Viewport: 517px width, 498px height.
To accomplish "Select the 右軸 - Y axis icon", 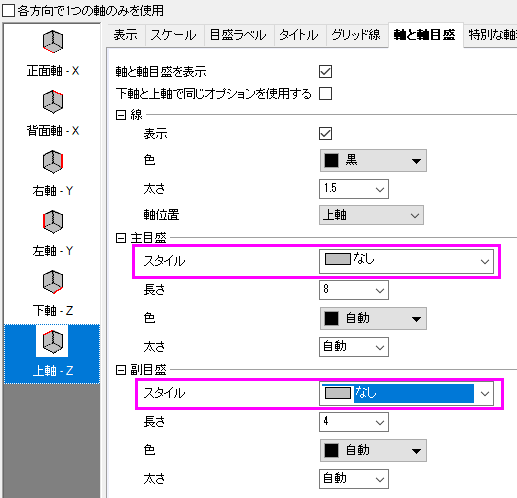I will [x=53, y=162].
